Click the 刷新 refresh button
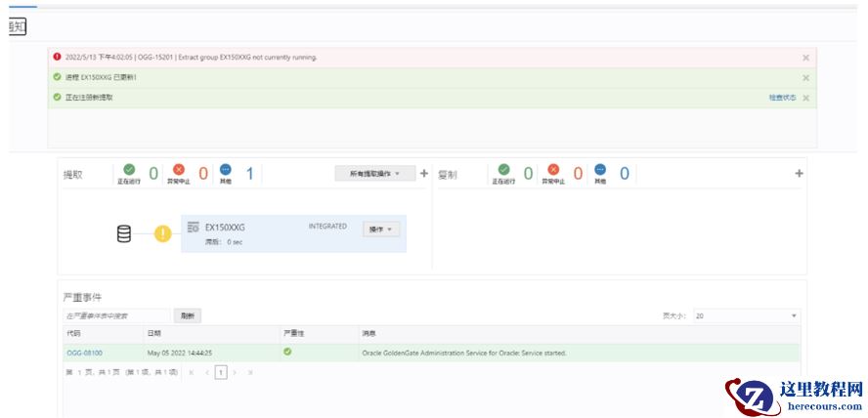Screen dimensions: 868x418 coord(188,315)
